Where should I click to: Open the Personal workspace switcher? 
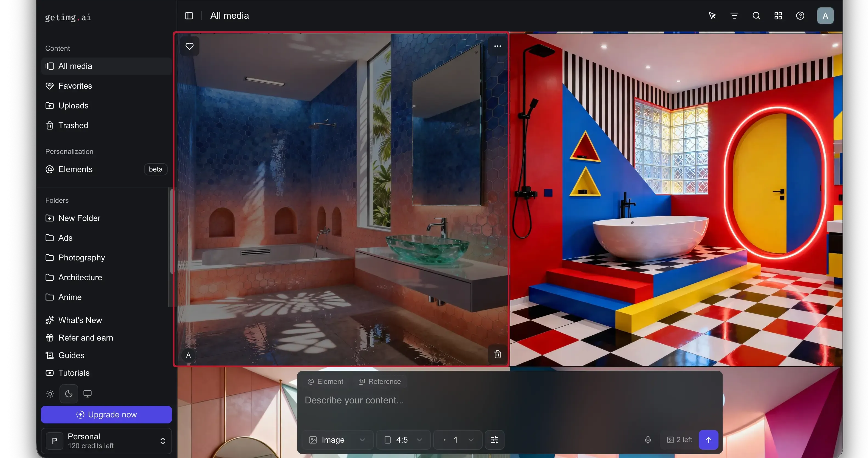(106, 441)
